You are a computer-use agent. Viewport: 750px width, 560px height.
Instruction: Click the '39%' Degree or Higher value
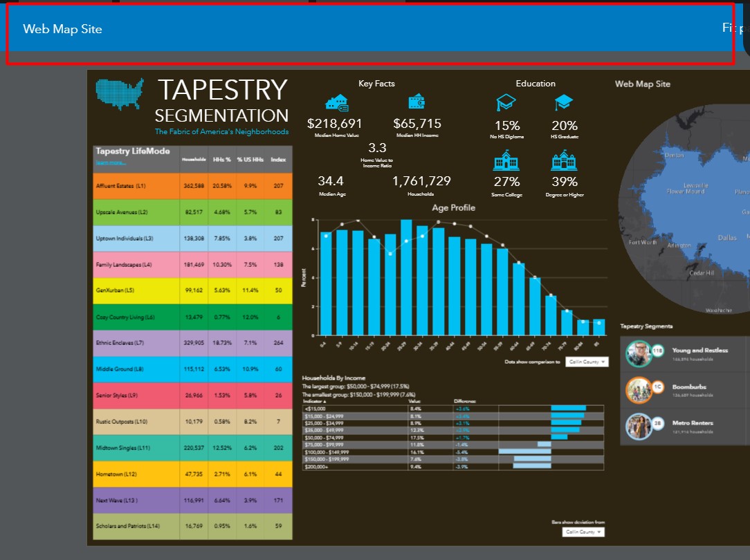(x=565, y=182)
